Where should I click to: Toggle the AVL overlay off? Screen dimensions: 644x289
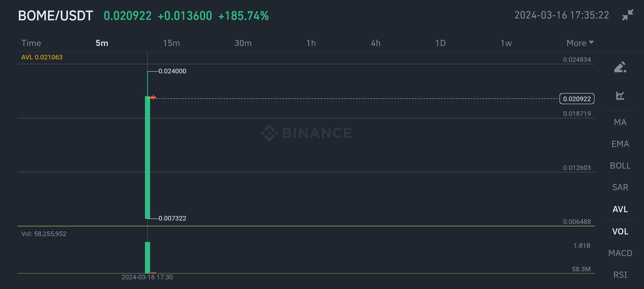tap(620, 209)
